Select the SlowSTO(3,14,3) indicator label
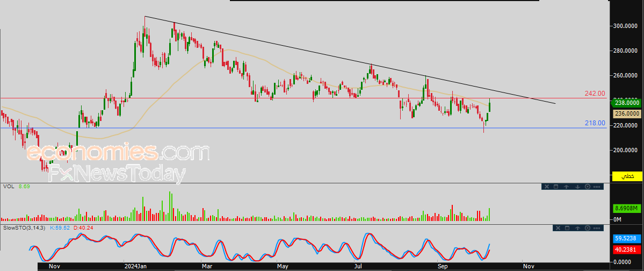The image size is (644, 271). click(25, 227)
